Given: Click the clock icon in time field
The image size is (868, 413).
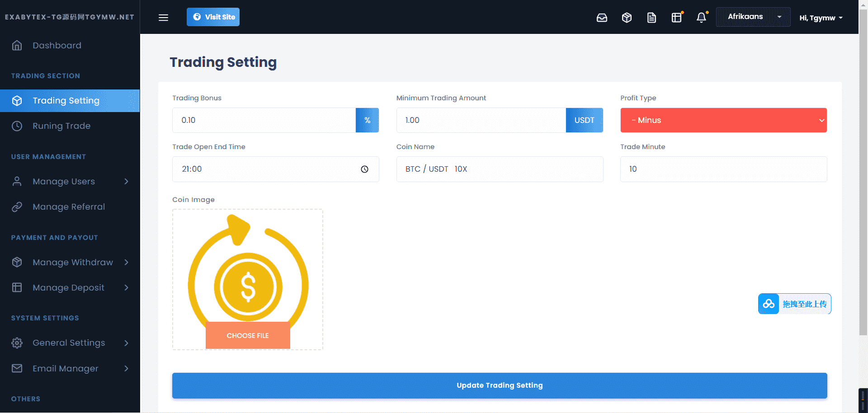Looking at the screenshot, I should pos(364,169).
